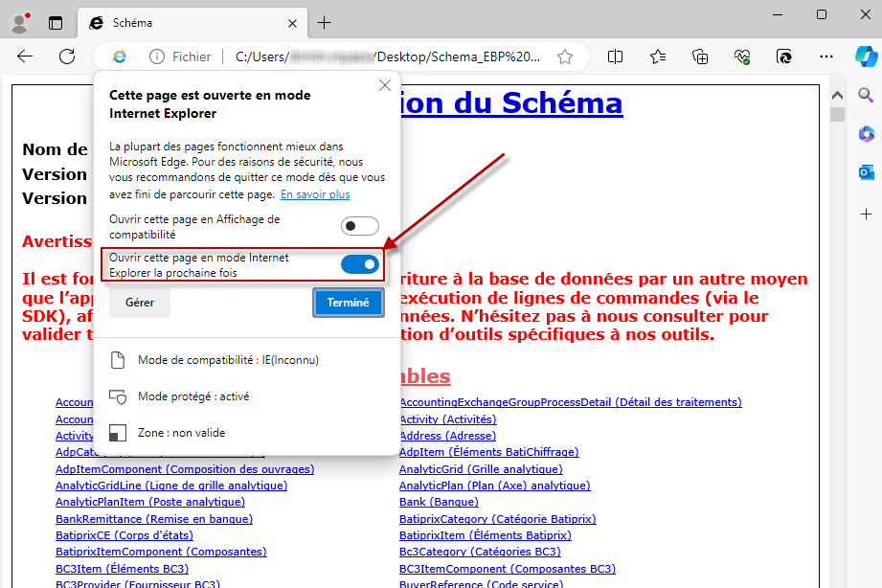Viewport: 882px width, 588px height.
Task: Open the Microsoft 365 sidebar icon
Action: tap(867, 134)
